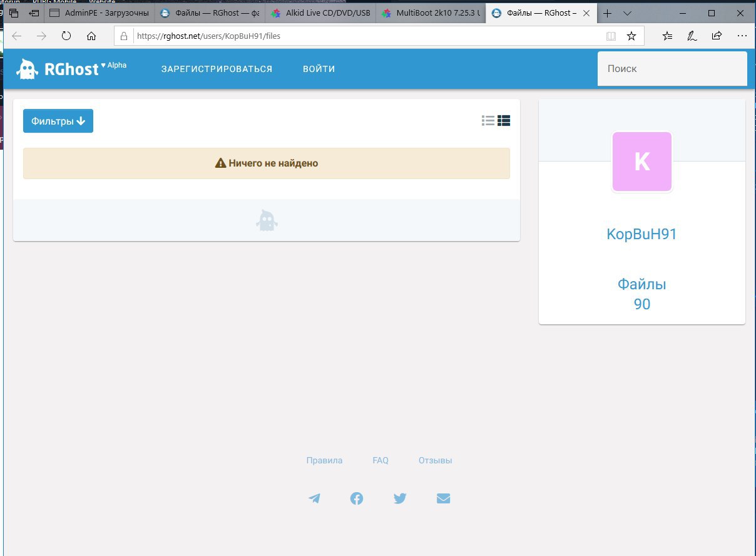Click the RGhost ghost logo

point(26,69)
